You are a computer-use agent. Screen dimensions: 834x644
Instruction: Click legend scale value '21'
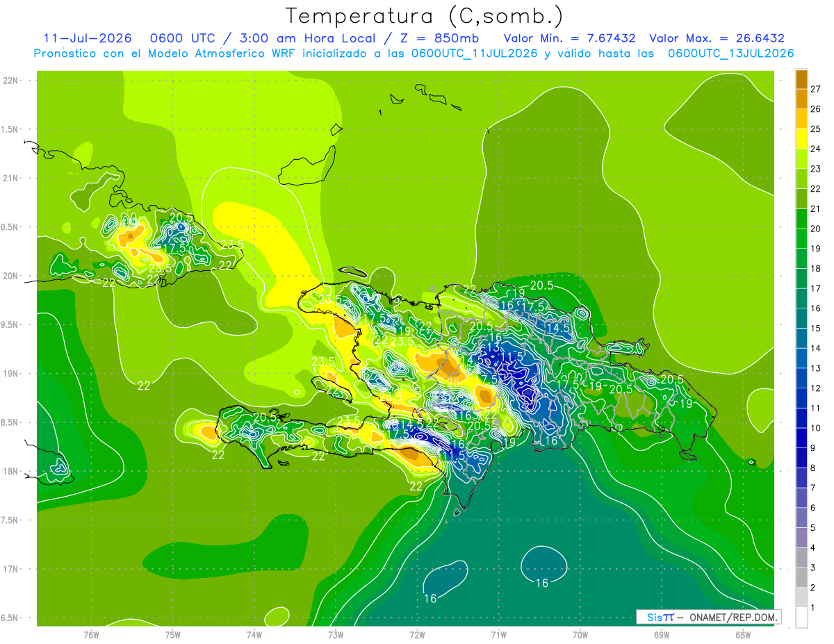coord(815,208)
